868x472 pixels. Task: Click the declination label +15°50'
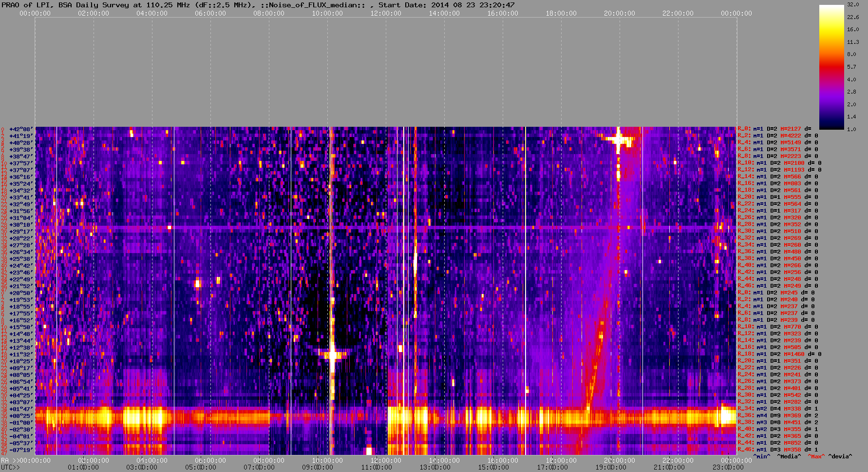click(x=21, y=327)
